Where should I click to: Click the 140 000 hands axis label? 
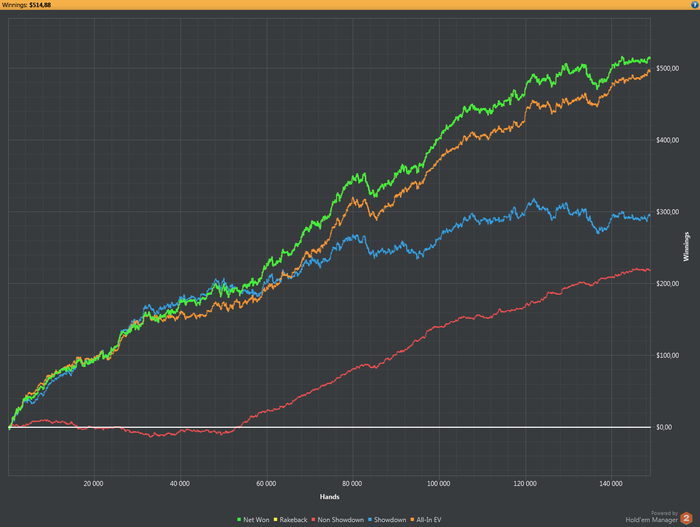pos(611,484)
